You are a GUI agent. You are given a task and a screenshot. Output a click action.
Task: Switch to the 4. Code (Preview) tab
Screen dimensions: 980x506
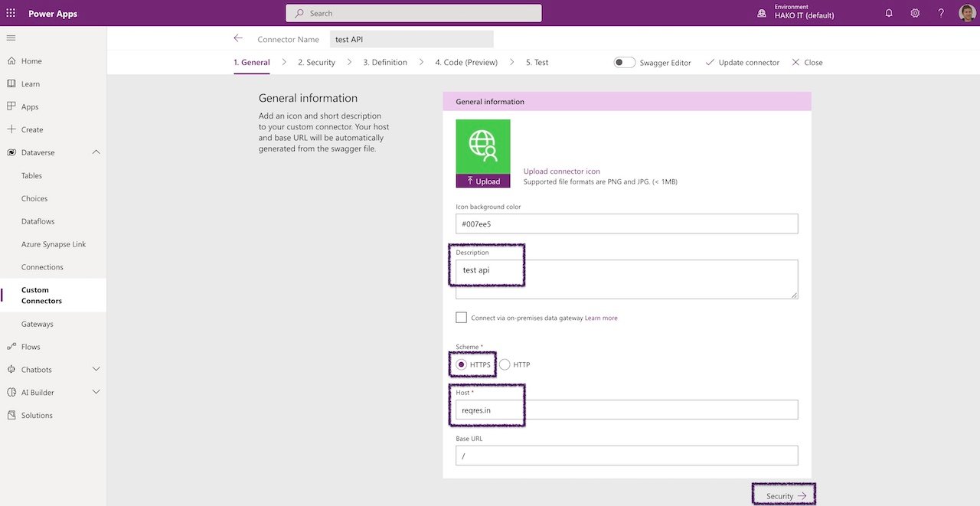pos(466,63)
